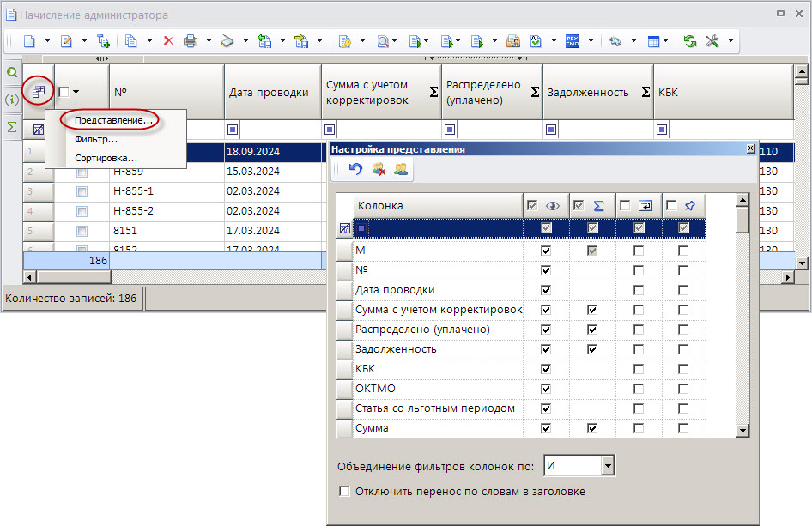Open dropdown arrow next to eraser icon

coord(245,41)
